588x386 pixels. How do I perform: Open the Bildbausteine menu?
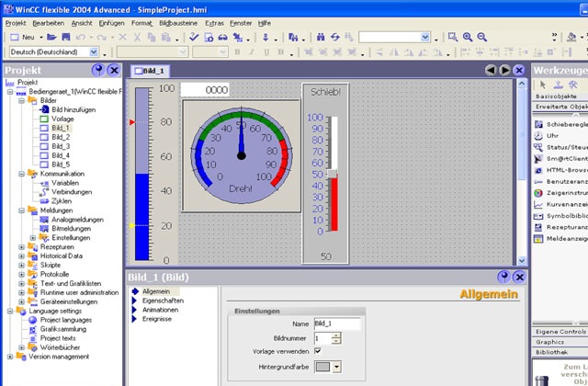(178, 23)
